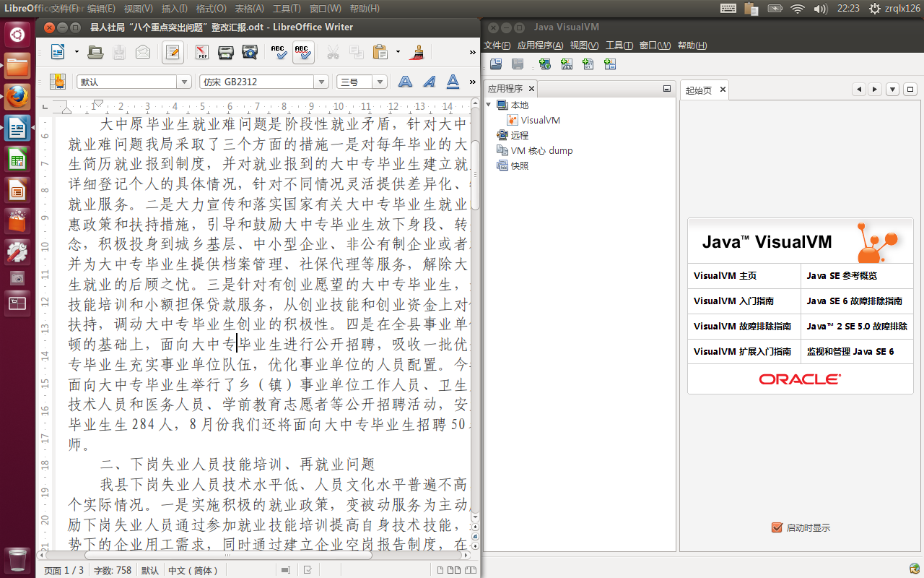This screenshot has height=578, width=924.
Task: Close the 应用程序 panel tab
Action: click(x=531, y=88)
